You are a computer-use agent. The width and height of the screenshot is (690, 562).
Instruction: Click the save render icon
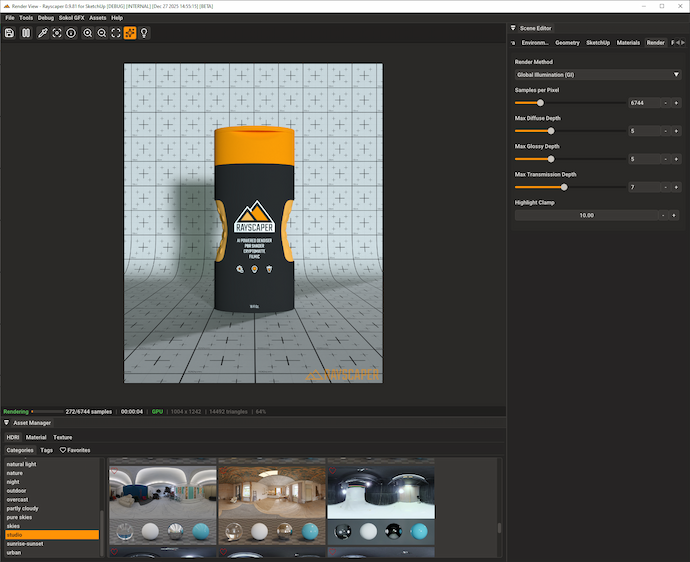9,33
